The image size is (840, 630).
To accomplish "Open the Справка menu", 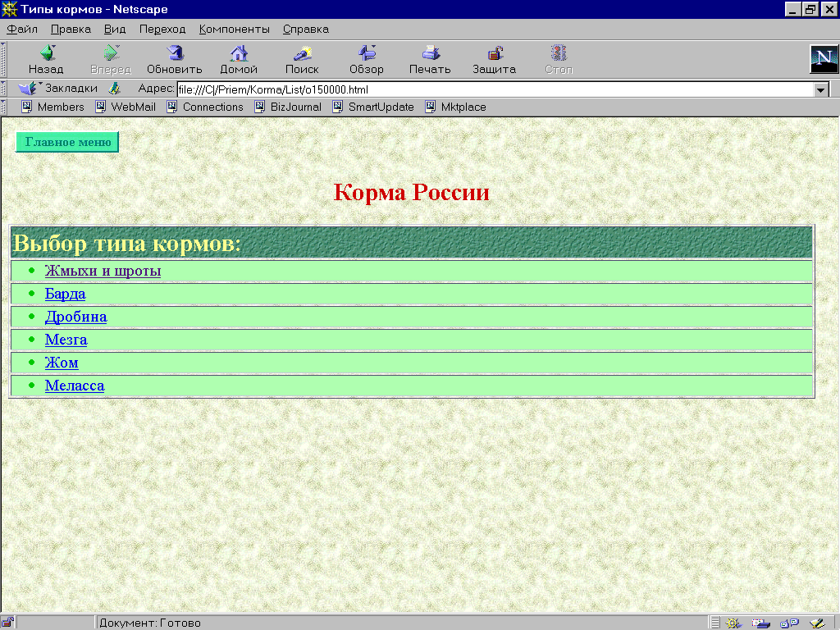I will point(305,29).
